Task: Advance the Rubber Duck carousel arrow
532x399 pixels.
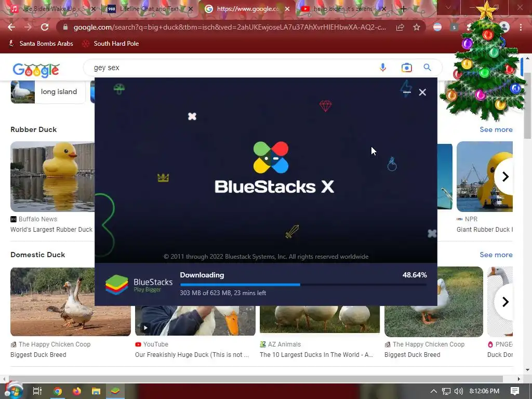Action: click(x=505, y=177)
